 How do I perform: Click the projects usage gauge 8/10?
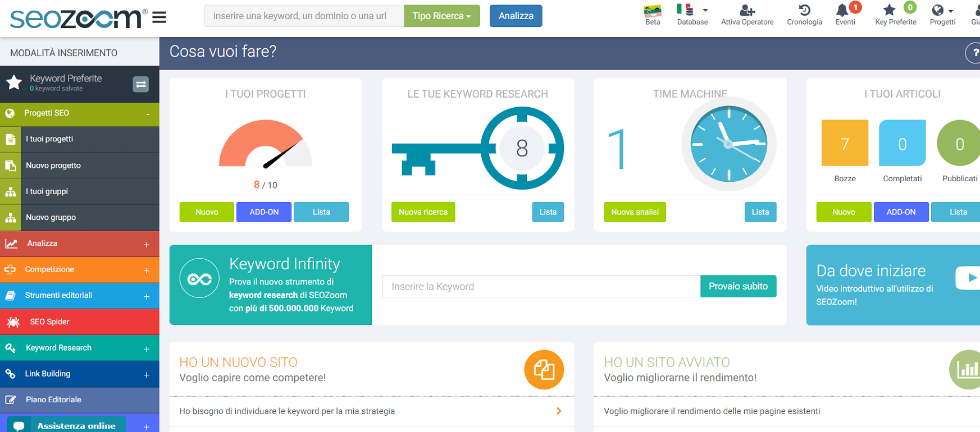266,144
